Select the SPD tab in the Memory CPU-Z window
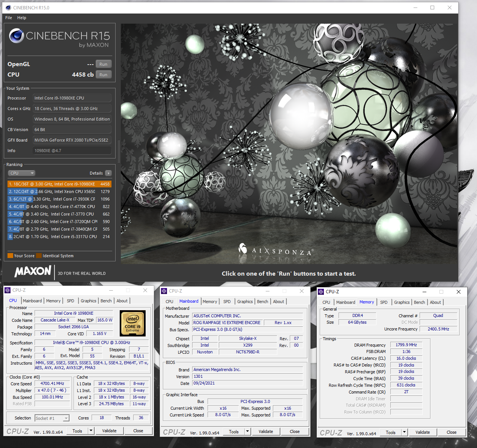Image resolution: width=477 pixels, height=448 pixels. [384, 302]
